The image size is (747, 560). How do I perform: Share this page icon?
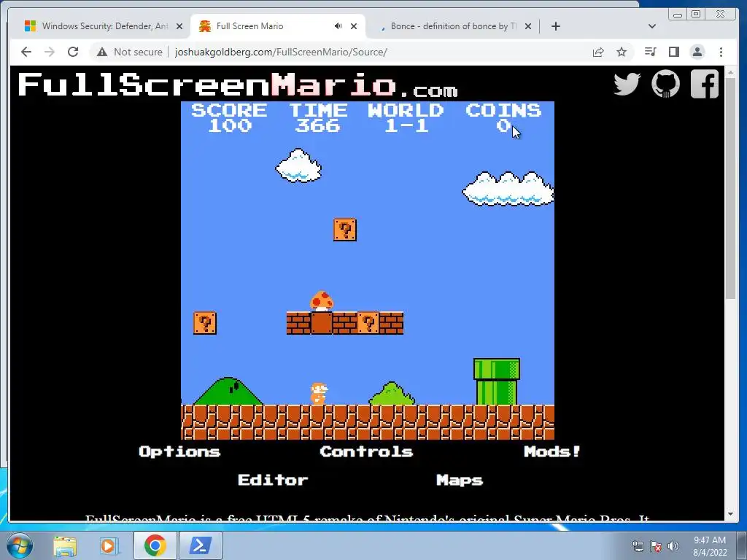(x=598, y=52)
